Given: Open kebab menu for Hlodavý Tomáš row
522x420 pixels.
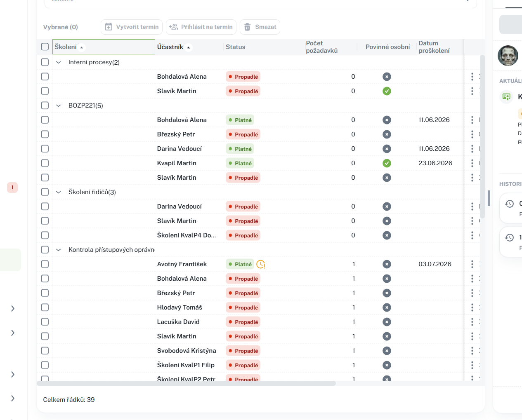Looking at the screenshot, I should click(472, 307).
